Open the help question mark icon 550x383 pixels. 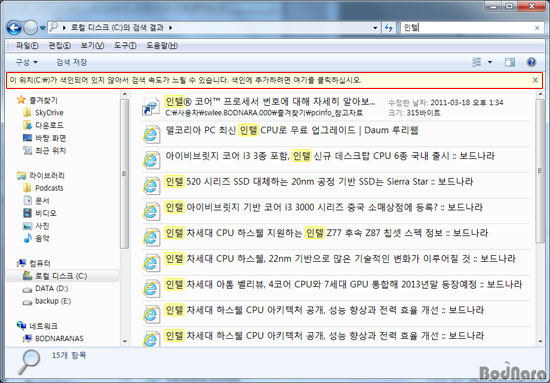[x=531, y=62]
